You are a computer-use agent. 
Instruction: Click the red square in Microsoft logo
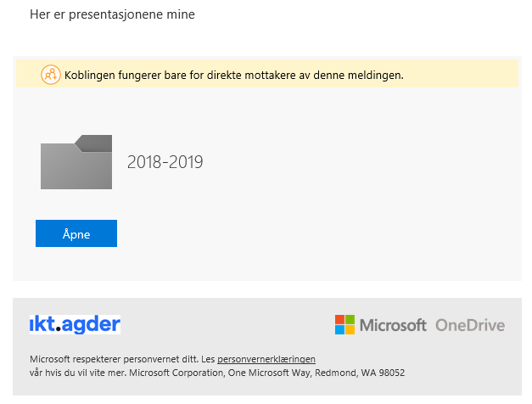click(339, 319)
